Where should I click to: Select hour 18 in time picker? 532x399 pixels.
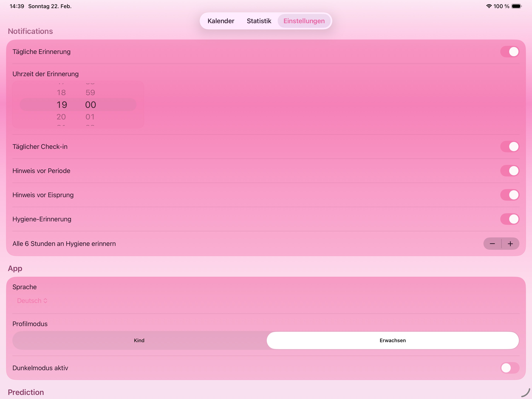[x=61, y=92]
